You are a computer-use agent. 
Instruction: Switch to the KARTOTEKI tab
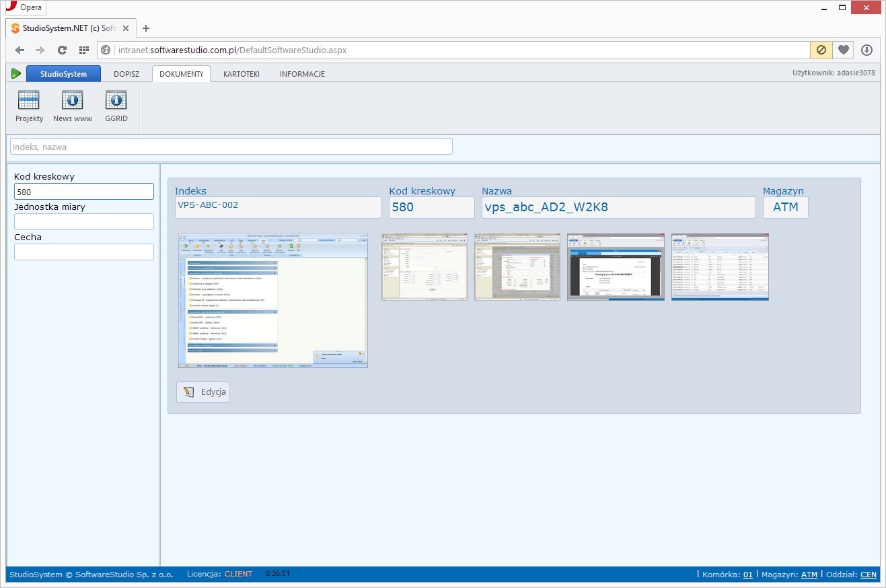pos(242,74)
